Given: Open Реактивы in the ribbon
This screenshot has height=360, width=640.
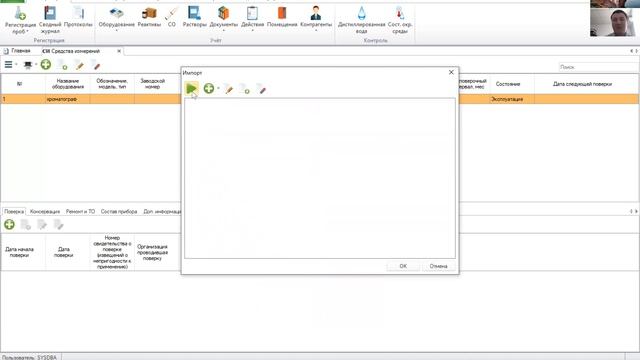Looking at the screenshot, I should [149, 18].
